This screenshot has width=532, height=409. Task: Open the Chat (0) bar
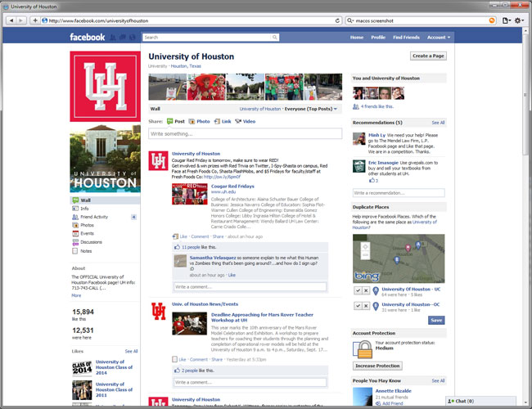click(480, 401)
